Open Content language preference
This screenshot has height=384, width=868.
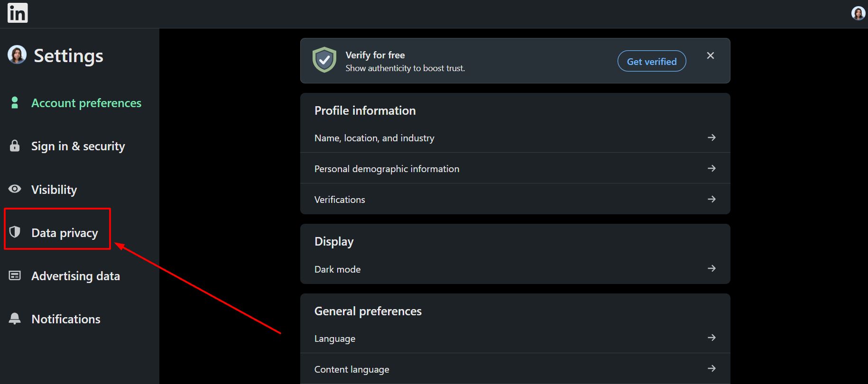click(x=515, y=369)
